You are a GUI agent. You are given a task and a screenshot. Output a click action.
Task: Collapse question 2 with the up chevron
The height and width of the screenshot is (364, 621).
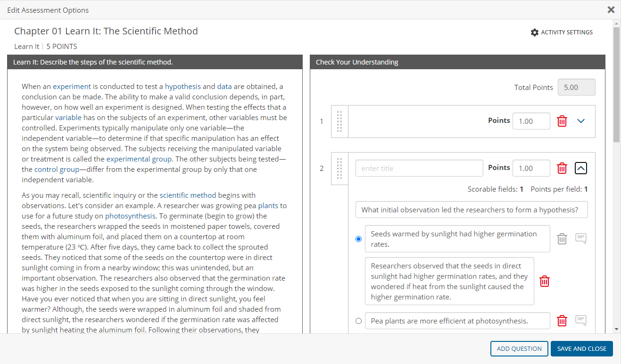(x=581, y=168)
